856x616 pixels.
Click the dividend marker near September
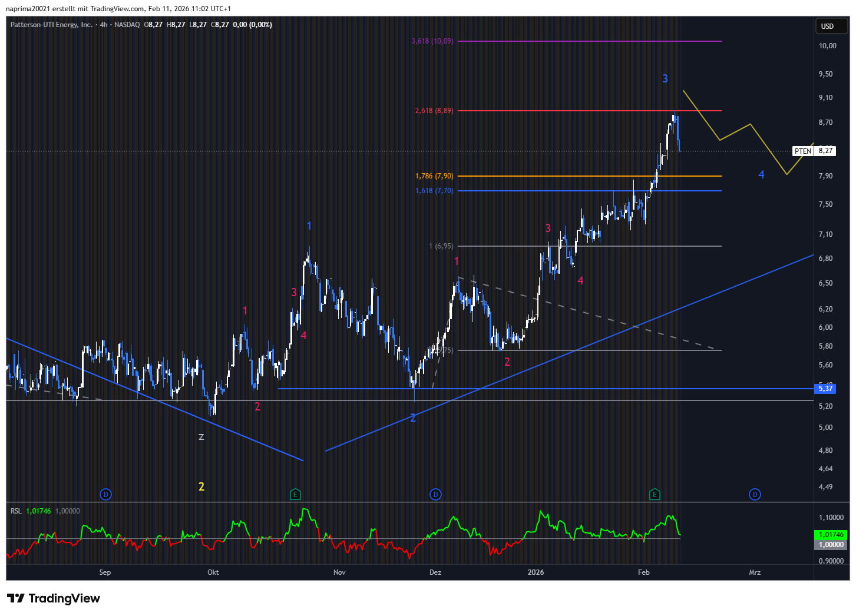pos(105,494)
